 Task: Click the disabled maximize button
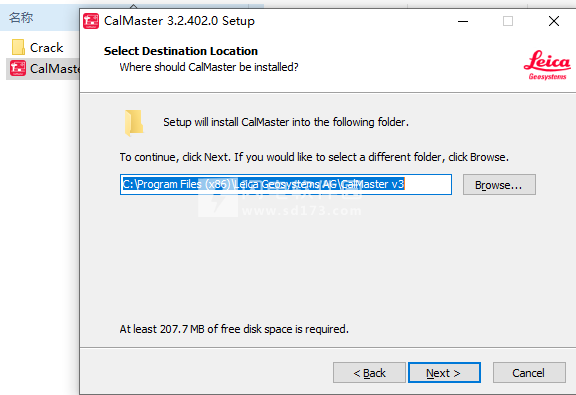point(508,21)
